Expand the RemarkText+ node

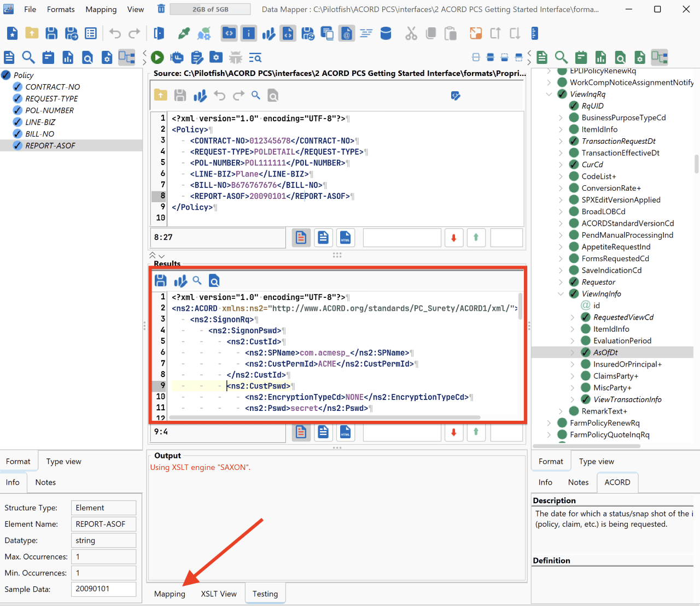(x=561, y=411)
